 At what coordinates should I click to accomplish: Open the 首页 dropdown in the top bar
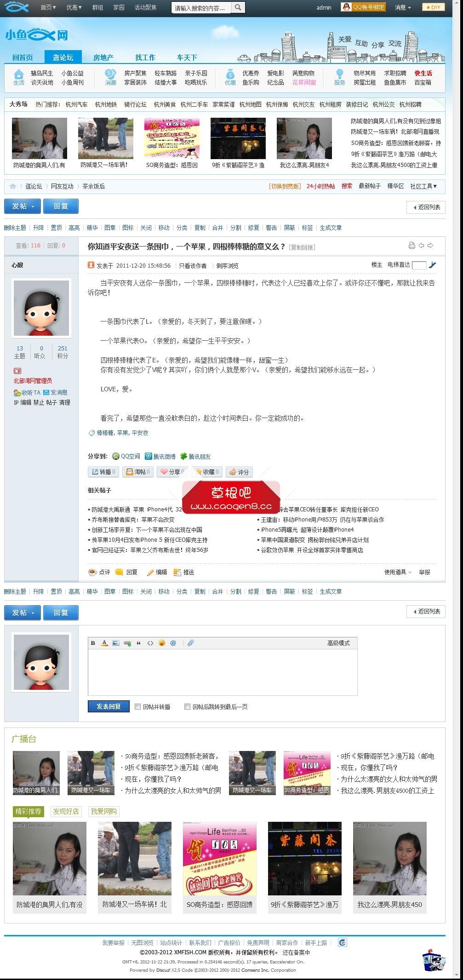pos(48,7)
